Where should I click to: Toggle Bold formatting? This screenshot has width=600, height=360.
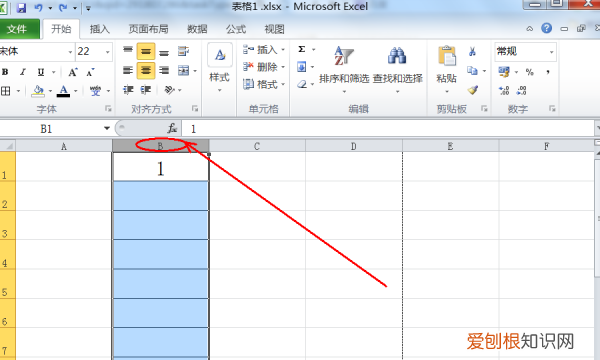(5, 72)
